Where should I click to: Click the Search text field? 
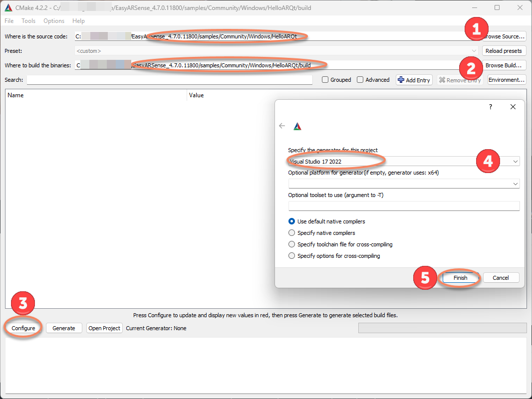[x=169, y=80]
